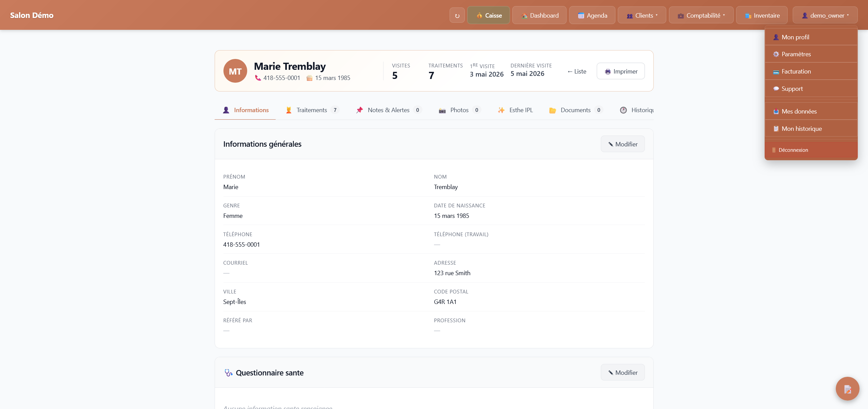
Task: Open the Agenda calendar
Action: (592, 16)
